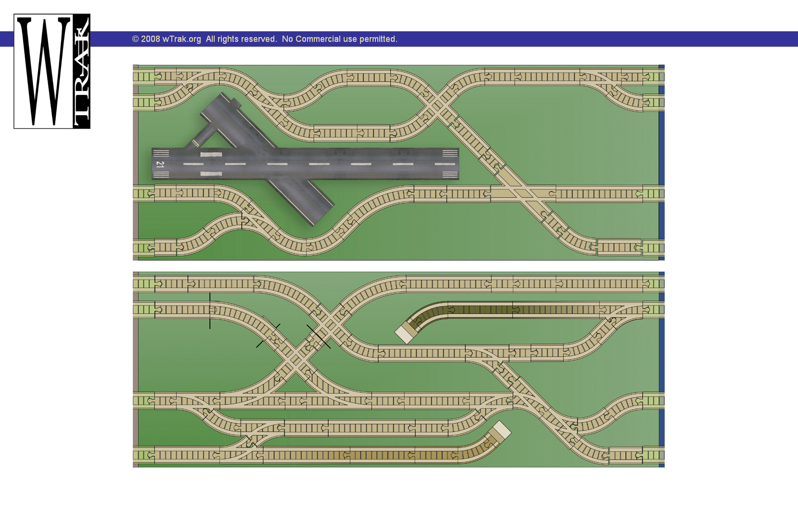798x532 pixels.
Task: Click vertical black tick mark on bottom layout
Action: click(210, 311)
